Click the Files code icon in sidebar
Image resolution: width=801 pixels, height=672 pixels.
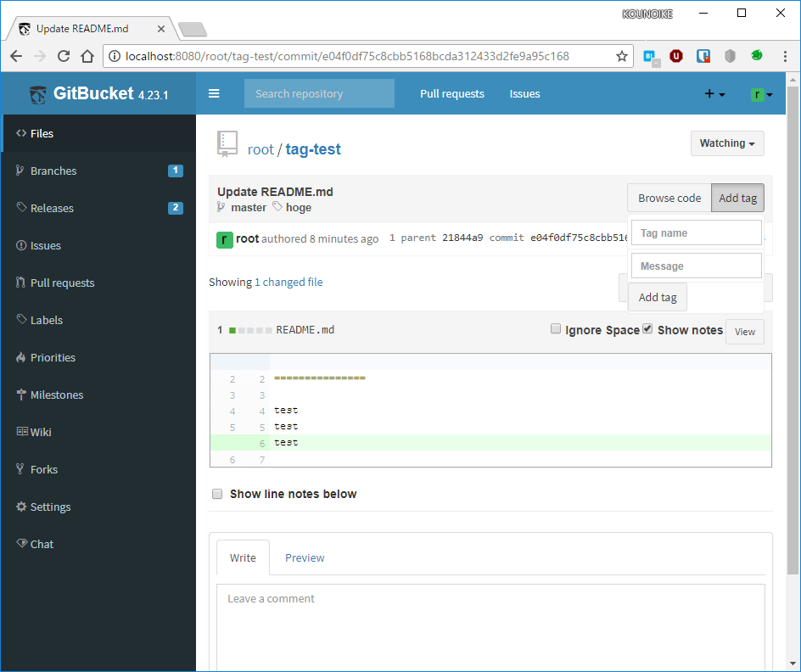(x=21, y=133)
